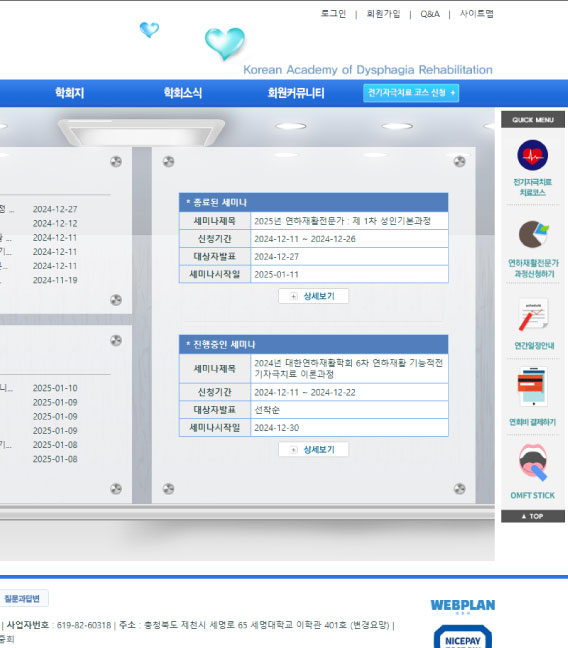Open the 학회지 menu

pyautogui.click(x=69, y=93)
